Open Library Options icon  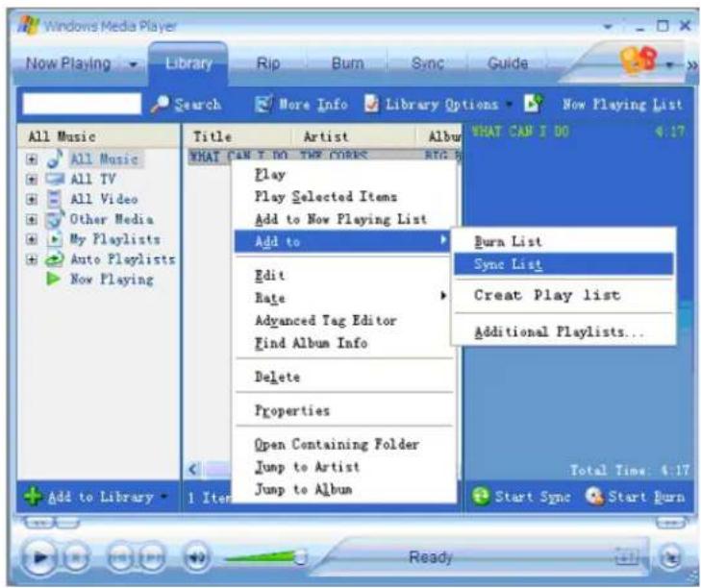[371, 104]
